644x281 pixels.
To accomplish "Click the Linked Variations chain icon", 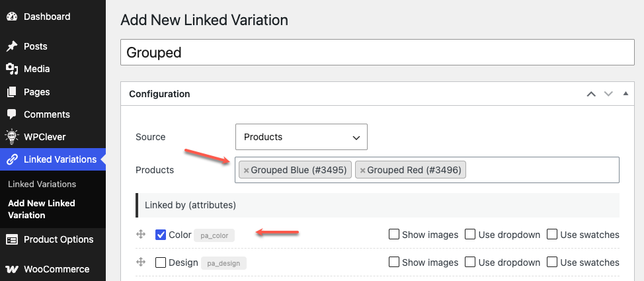I will (13, 159).
